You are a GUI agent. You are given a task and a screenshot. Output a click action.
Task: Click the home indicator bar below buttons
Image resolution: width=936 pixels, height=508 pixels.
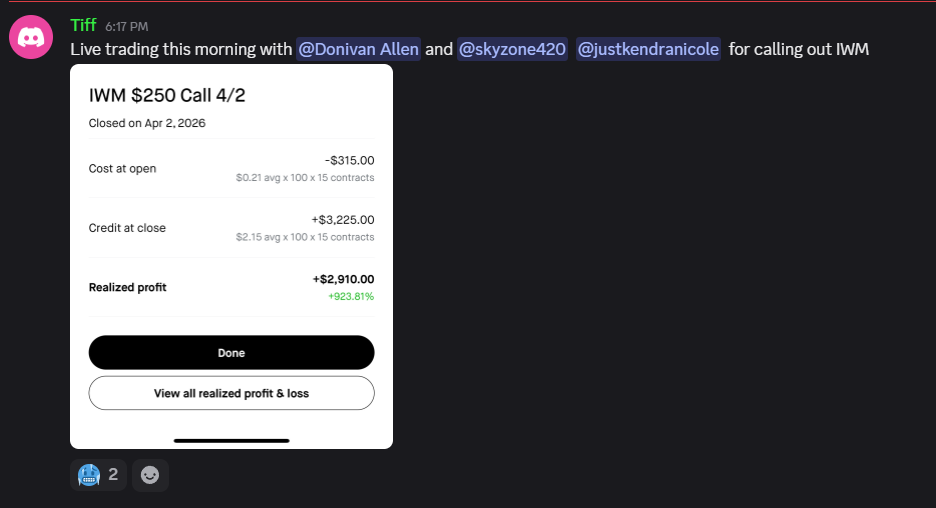point(231,440)
